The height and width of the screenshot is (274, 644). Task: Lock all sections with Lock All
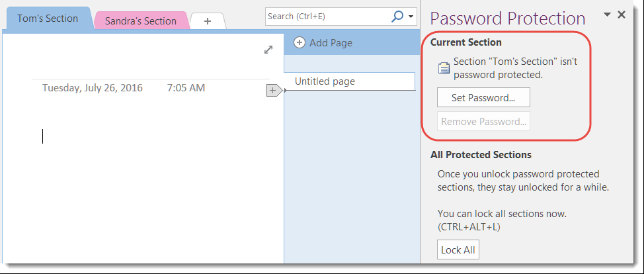click(458, 250)
